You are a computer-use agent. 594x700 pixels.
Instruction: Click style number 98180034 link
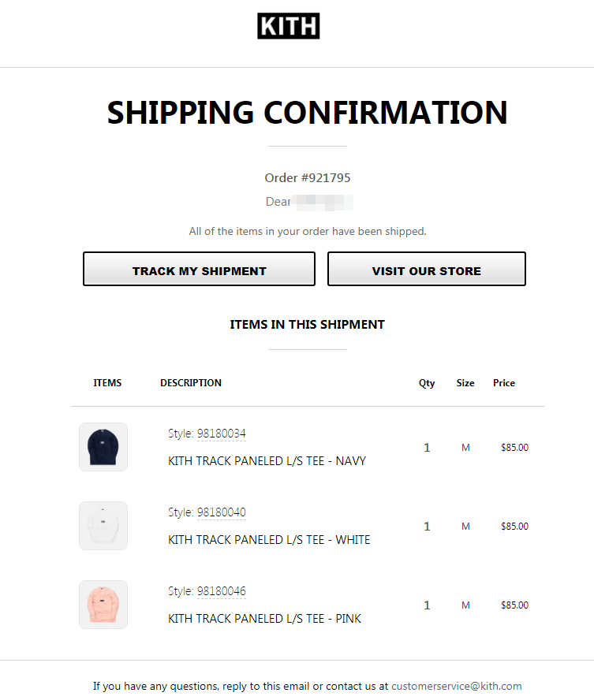(222, 434)
